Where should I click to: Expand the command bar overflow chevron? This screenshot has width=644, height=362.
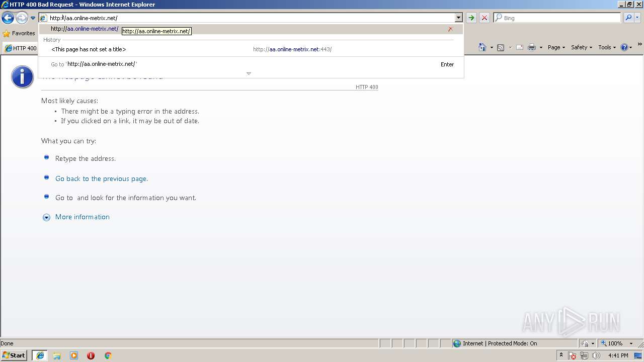coord(640,45)
